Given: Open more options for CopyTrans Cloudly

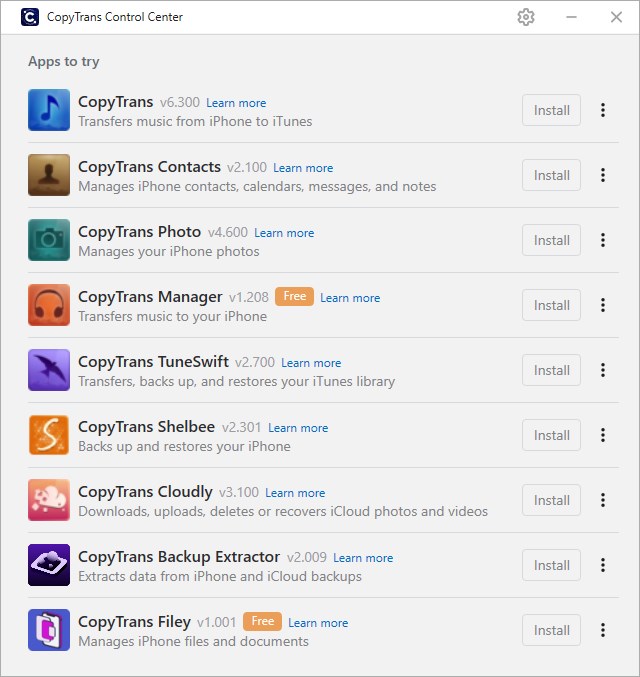Looking at the screenshot, I should tap(603, 500).
